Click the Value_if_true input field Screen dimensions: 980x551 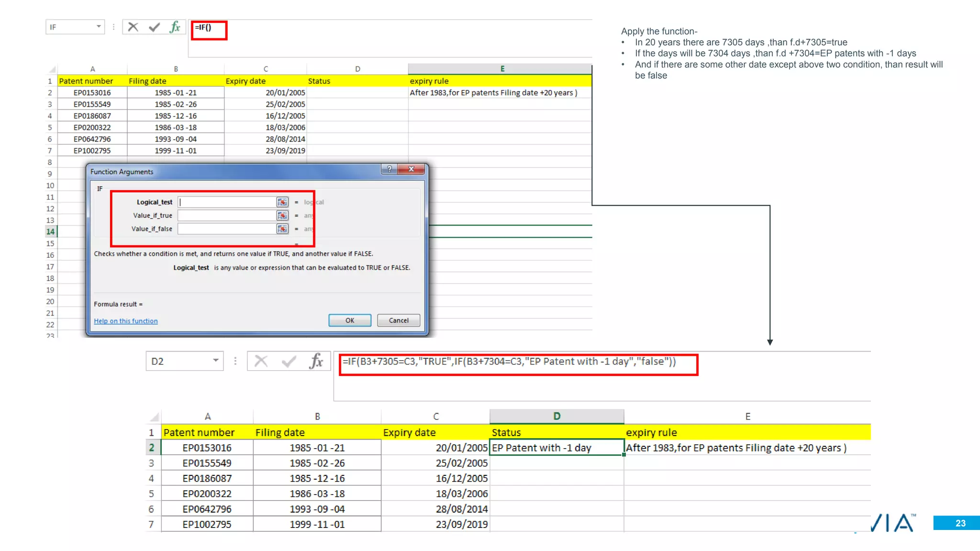coord(227,216)
